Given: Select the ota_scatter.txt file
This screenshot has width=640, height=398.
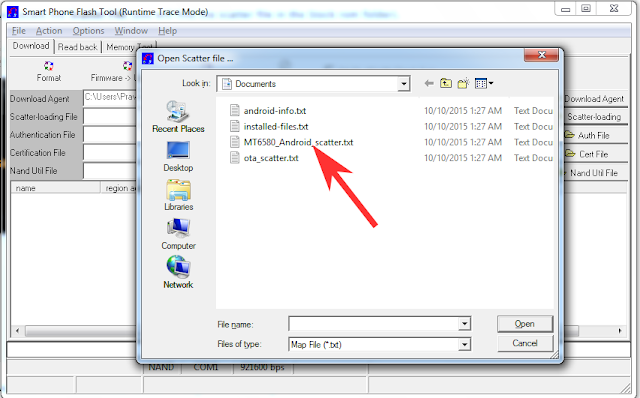Looking at the screenshot, I should click(271, 158).
